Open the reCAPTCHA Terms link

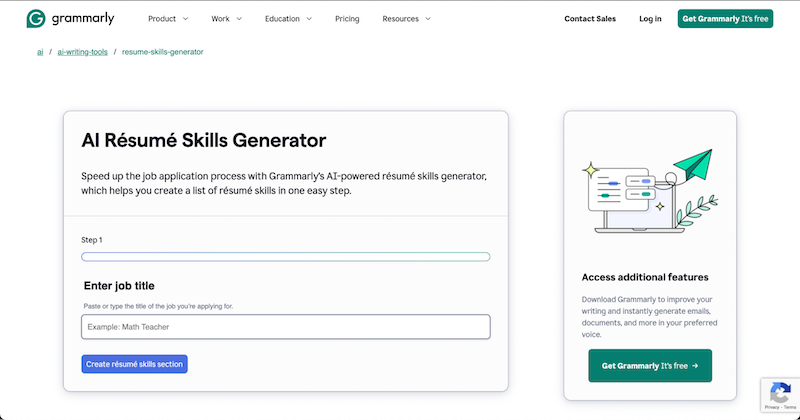[x=790, y=407]
